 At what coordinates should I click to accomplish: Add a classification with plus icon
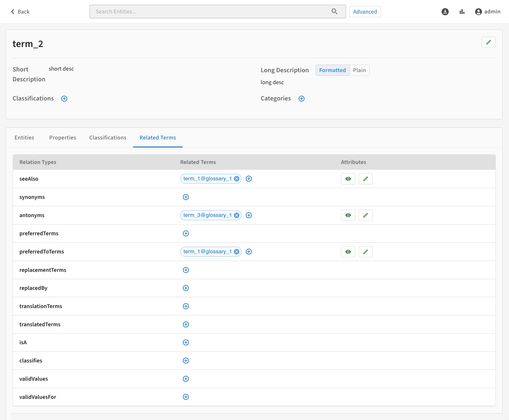point(64,99)
